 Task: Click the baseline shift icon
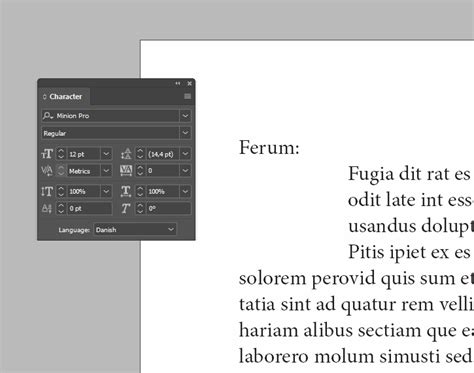click(47, 209)
